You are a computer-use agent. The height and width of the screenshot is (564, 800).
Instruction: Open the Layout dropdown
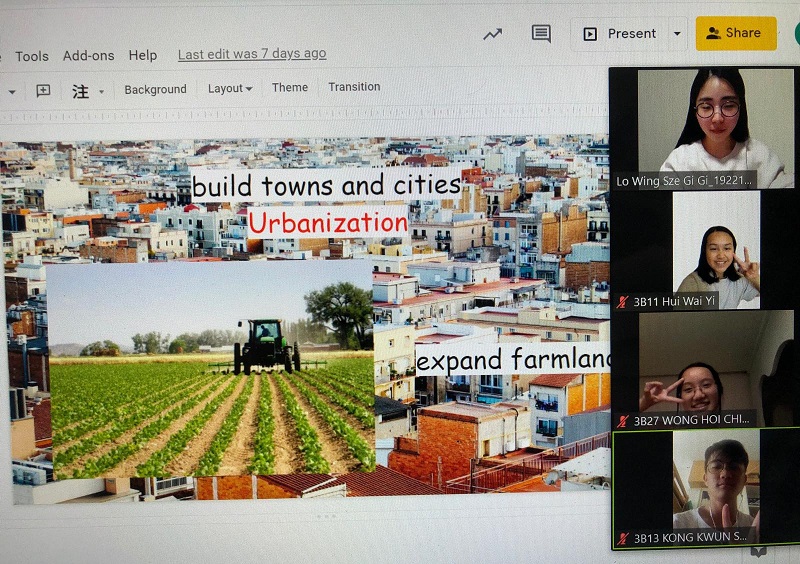(x=229, y=89)
